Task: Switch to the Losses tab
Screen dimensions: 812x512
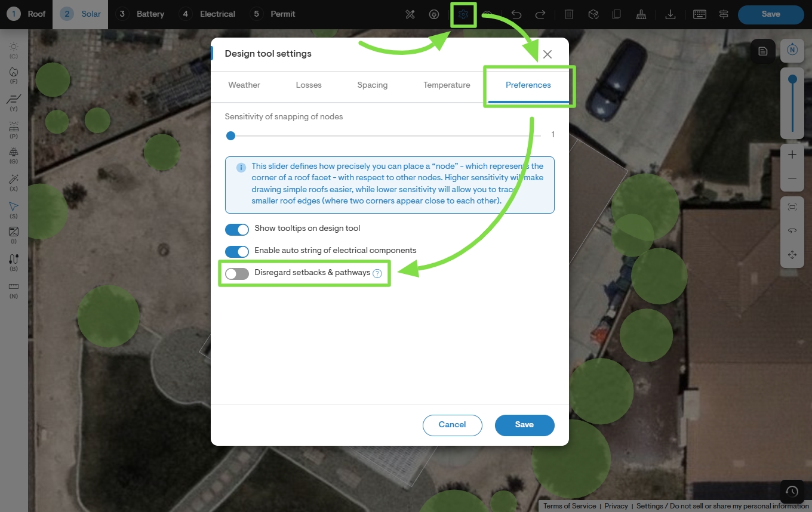Action: coord(309,85)
